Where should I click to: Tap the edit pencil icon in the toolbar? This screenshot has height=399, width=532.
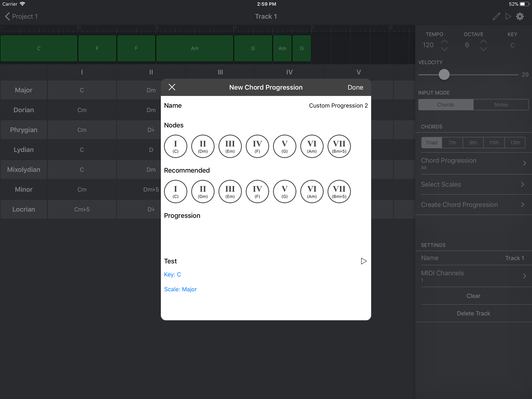[496, 16]
